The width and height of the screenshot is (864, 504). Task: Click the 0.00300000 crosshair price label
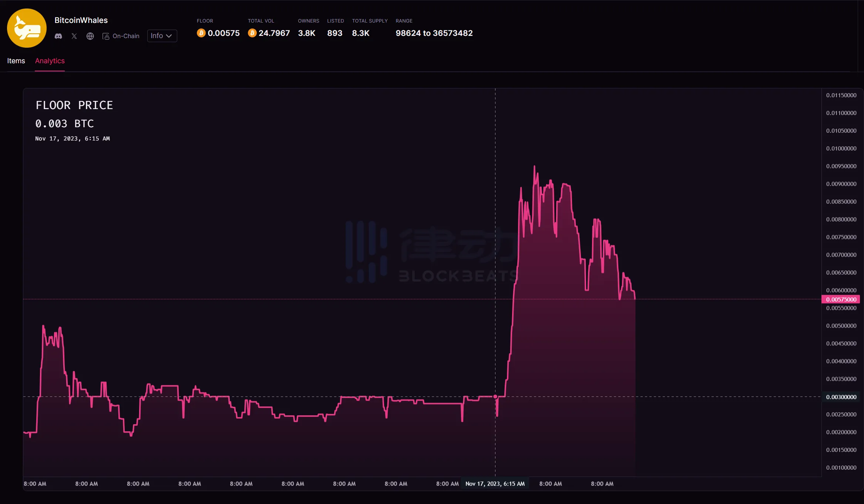841,397
